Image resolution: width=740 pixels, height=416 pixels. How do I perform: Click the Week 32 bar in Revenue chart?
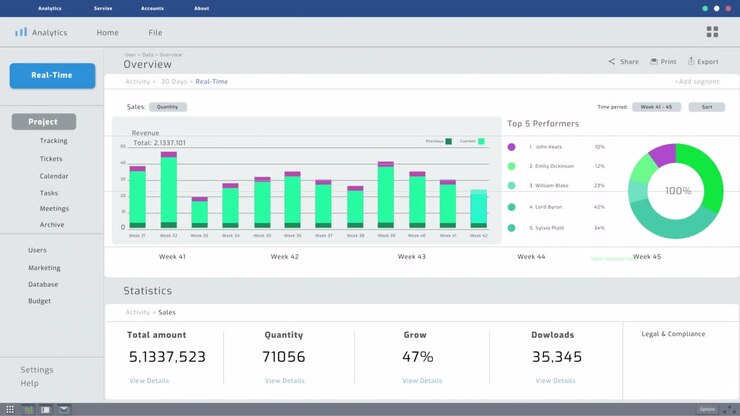click(x=168, y=190)
